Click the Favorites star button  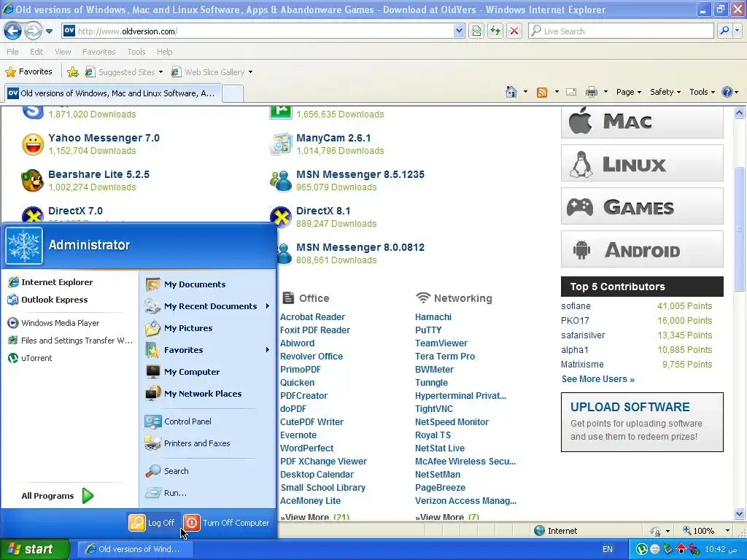[28, 72]
